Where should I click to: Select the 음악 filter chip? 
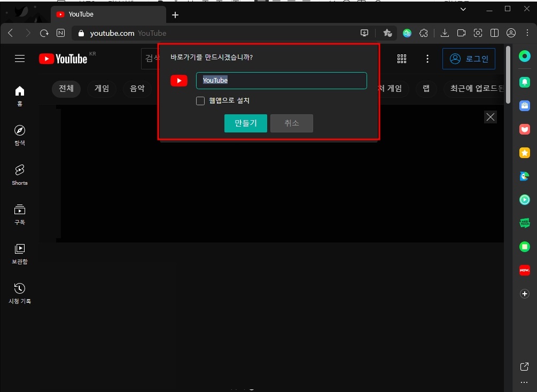pos(137,88)
